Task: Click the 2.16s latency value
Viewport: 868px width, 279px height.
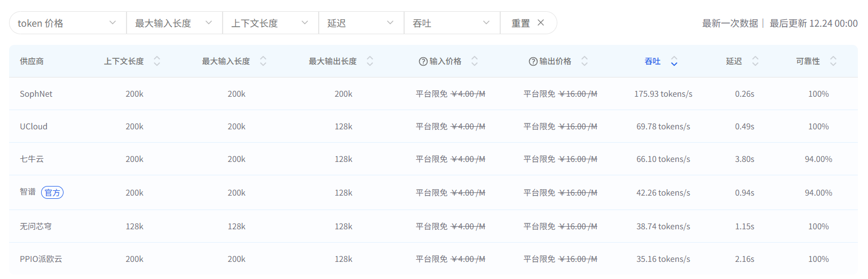Action: 745,259
